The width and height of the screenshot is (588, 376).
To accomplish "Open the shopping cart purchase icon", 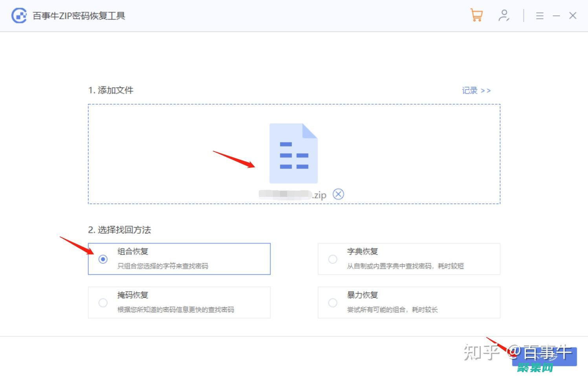I will 476,16.
